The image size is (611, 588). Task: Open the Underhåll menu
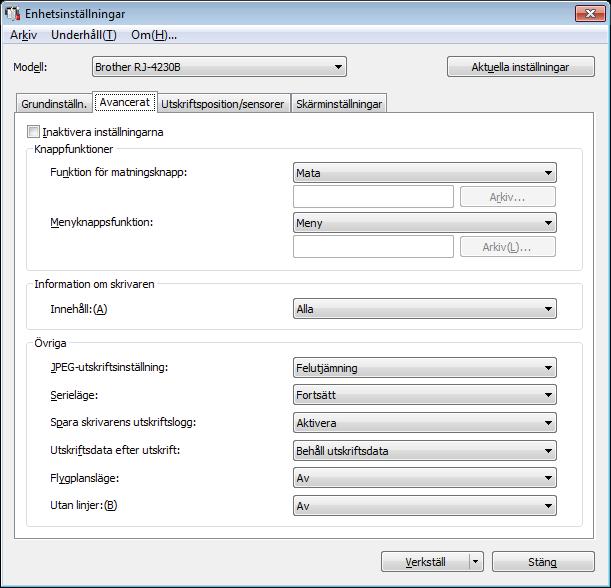(84, 35)
